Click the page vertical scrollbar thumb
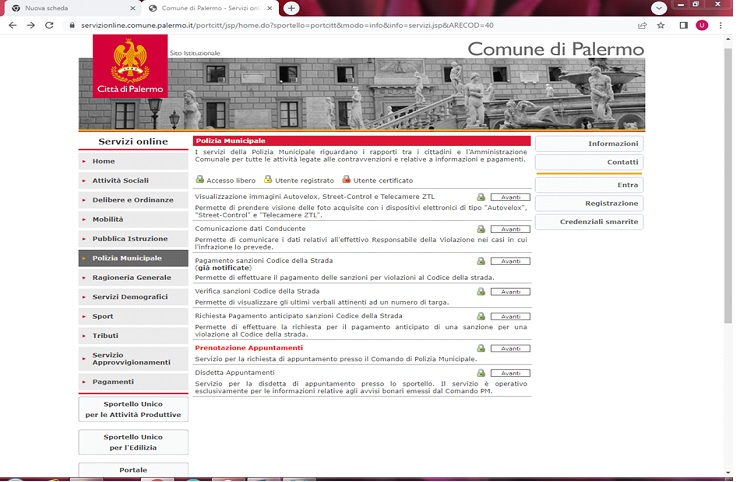The image size is (745, 482). [728, 185]
